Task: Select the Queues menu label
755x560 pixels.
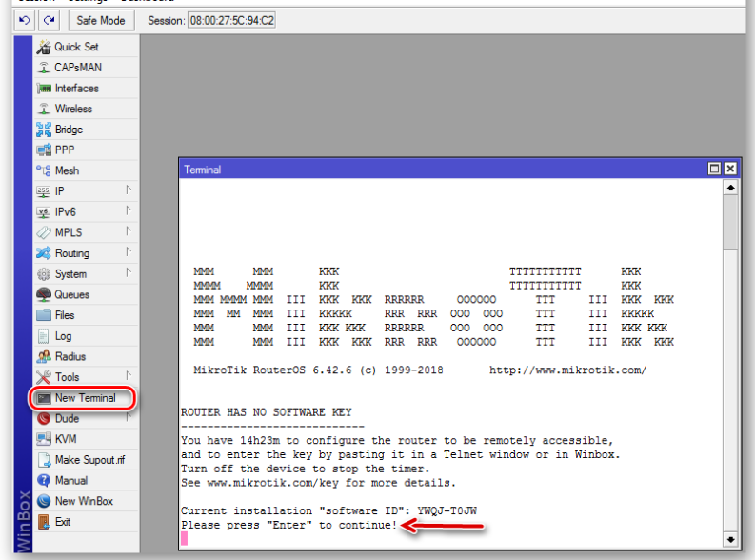Action: coord(71,294)
